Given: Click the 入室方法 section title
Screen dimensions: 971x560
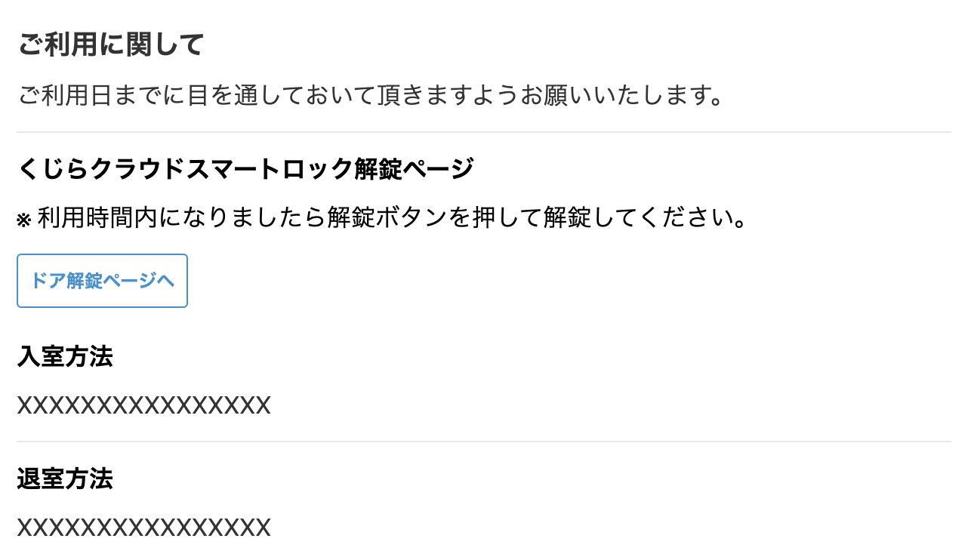Looking at the screenshot, I should click(x=65, y=356).
